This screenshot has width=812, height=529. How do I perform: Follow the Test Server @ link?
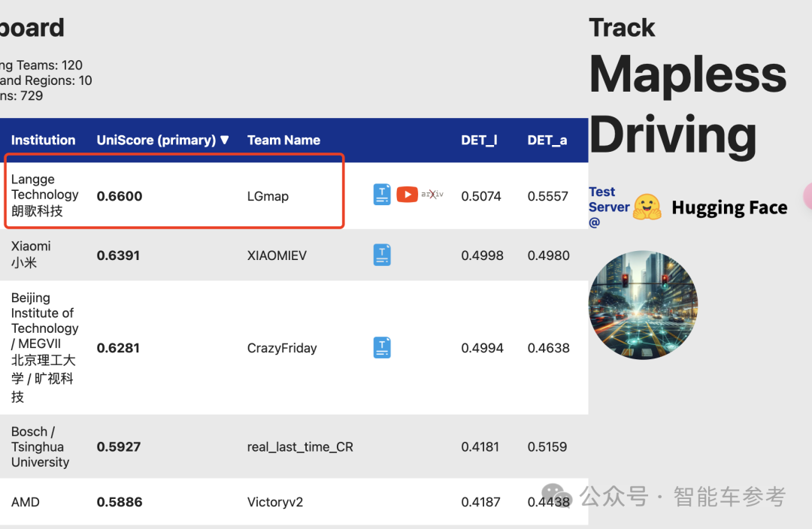608,207
